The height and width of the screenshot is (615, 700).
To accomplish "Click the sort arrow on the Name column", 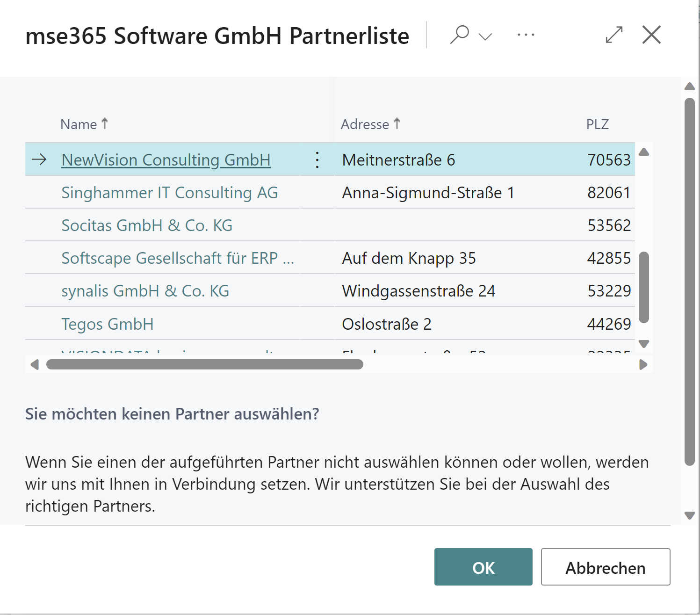I will pyautogui.click(x=105, y=123).
